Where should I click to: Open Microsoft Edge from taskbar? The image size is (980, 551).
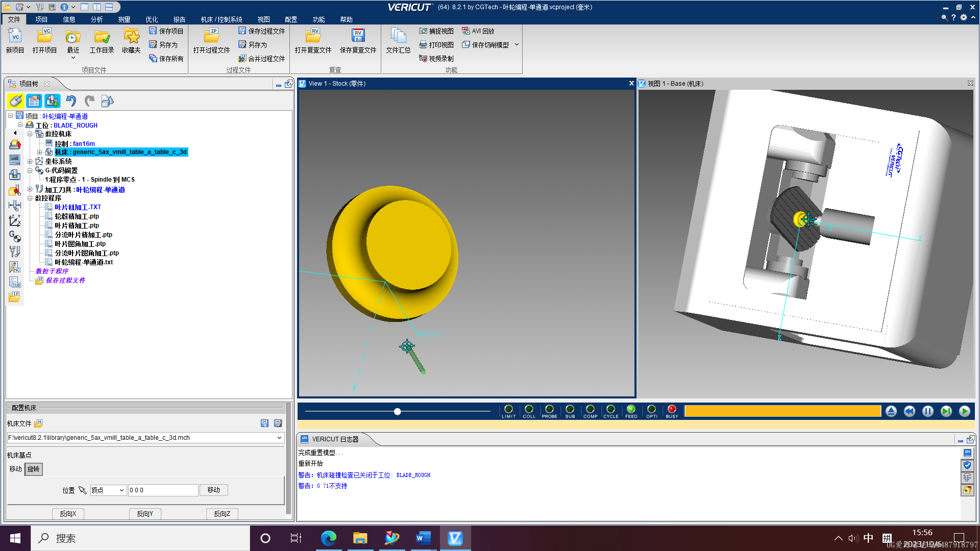[328, 538]
